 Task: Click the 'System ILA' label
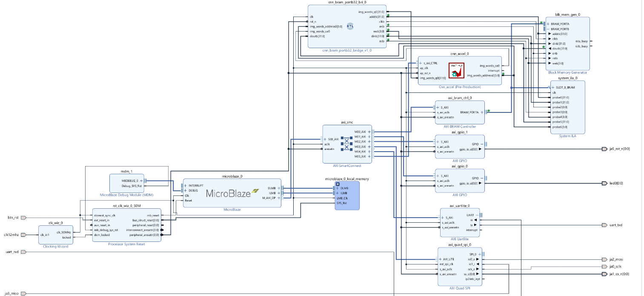[x=567, y=136]
